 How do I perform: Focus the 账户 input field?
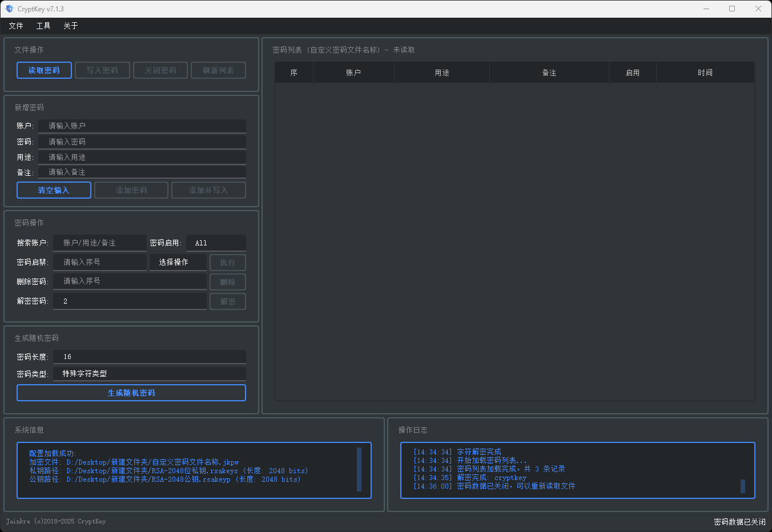142,126
